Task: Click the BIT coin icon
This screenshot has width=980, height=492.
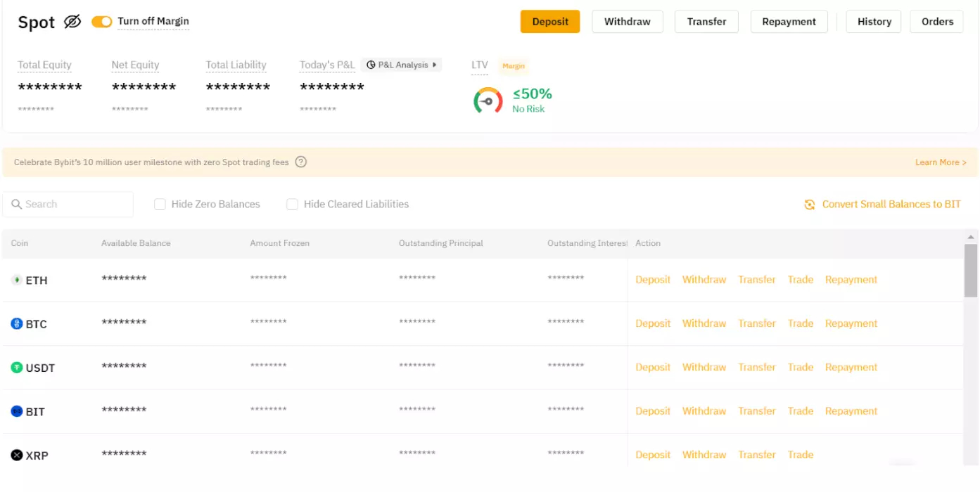Action: (15, 411)
